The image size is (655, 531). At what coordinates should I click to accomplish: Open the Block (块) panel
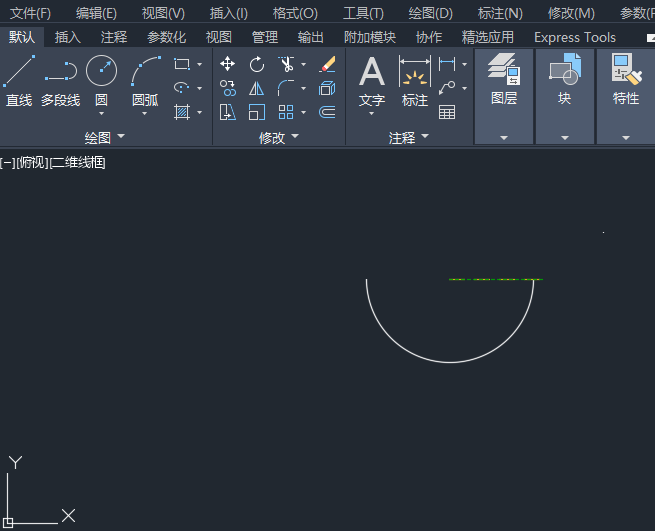coord(565,96)
